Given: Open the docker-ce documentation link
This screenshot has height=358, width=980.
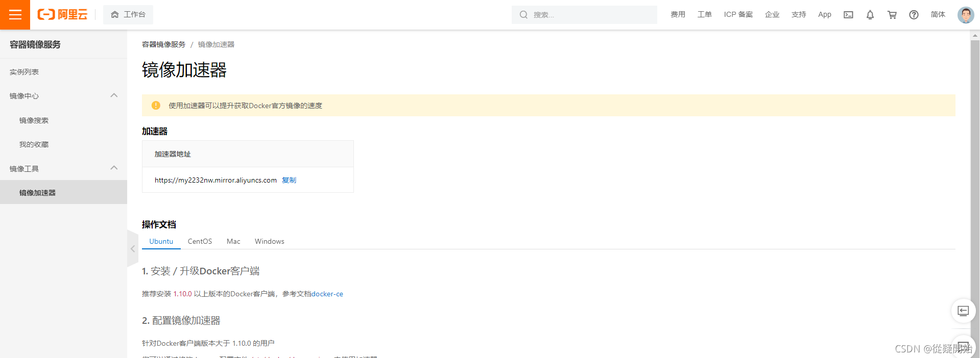Looking at the screenshot, I should tap(327, 294).
